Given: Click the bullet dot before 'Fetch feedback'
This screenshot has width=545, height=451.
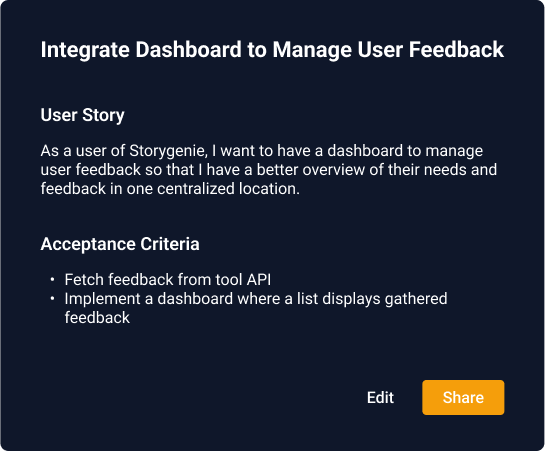Looking at the screenshot, I should click(52, 279).
